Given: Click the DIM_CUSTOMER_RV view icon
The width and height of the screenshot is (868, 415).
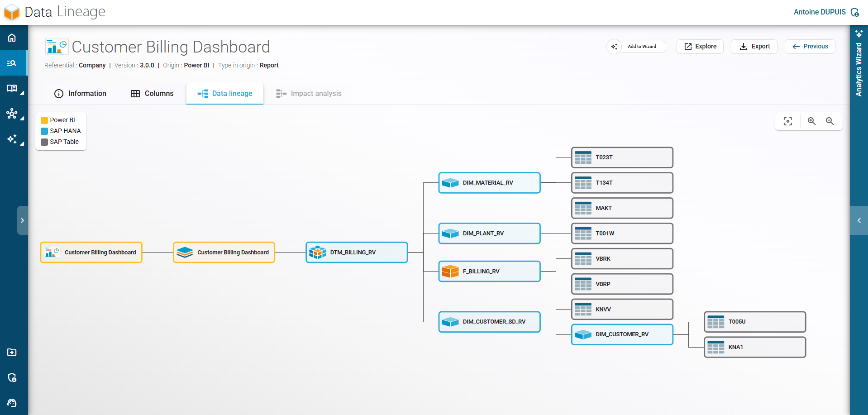Looking at the screenshot, I should [x=583, y=334].
